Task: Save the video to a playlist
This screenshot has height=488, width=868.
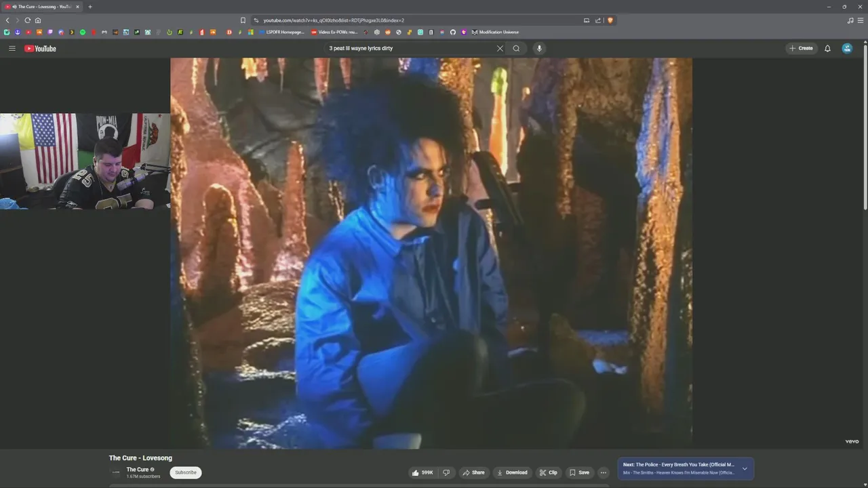Action: coord(579,472)
